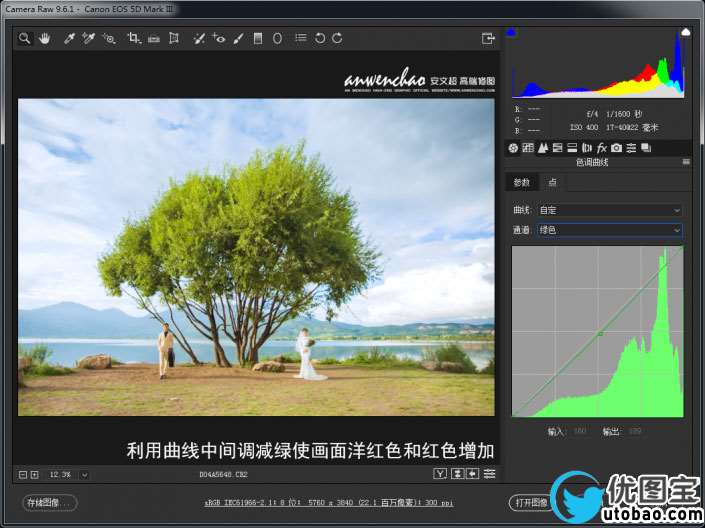Zoom out with the minus button
The height and width of the screenshot is (528, 705).
[x=23, y=475]
